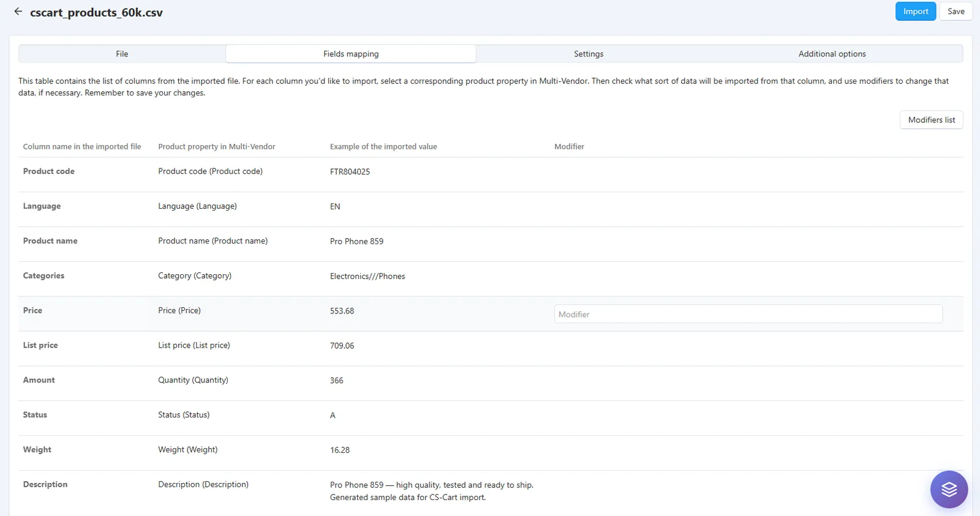Select example value Pro Phone 859
980x516 pixels.
tap(356, 242)
